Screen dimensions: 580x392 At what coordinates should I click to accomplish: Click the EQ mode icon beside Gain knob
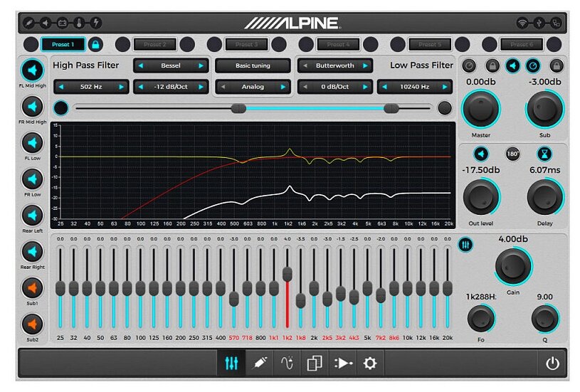465,245
